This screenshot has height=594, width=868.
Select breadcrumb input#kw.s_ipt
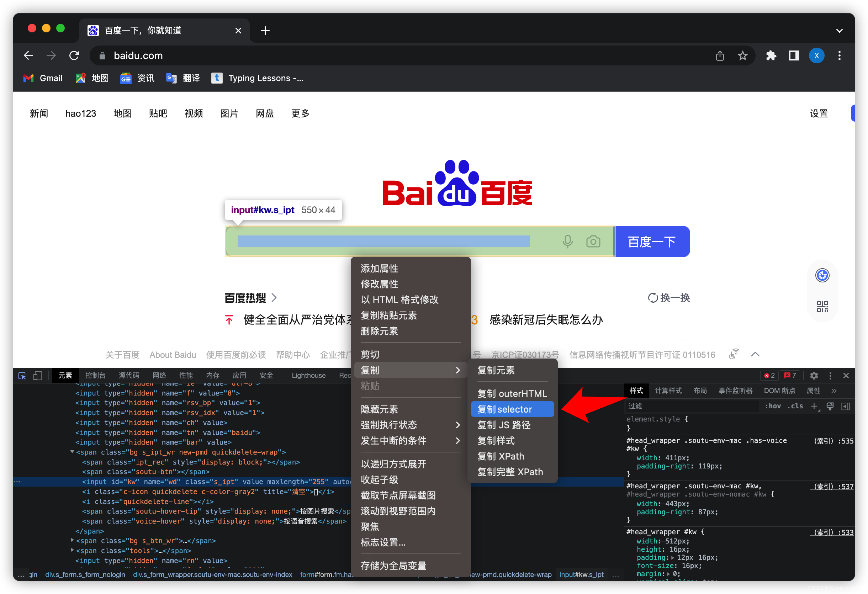tap(581, 574)
